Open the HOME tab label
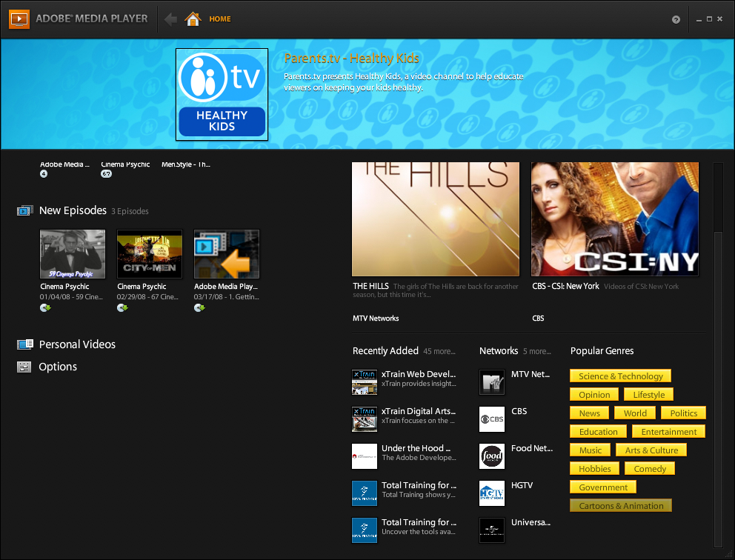Screen dimensions: 735x560 coord(220,19)
